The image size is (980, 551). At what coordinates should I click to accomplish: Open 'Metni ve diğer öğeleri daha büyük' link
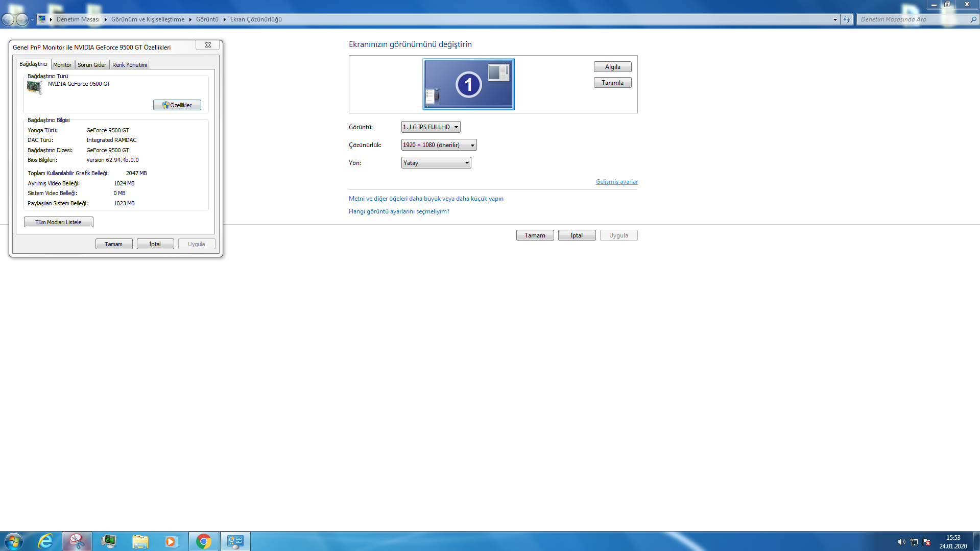[426, 199]
